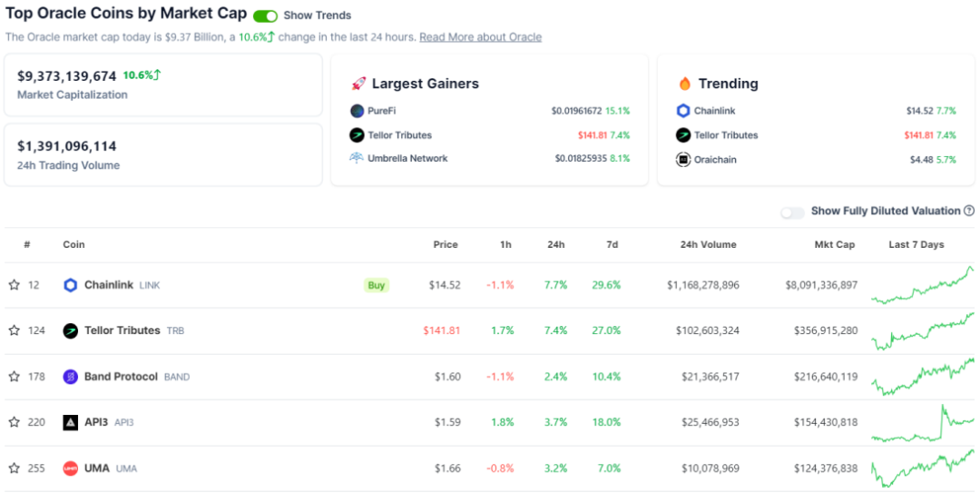
Task: Sort by the 7d change column
Action: [x=612, y=244]
